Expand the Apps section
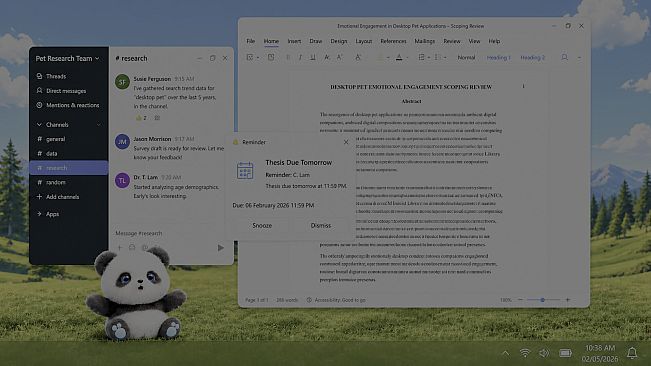The image size is (651, 366). [39, 214]
